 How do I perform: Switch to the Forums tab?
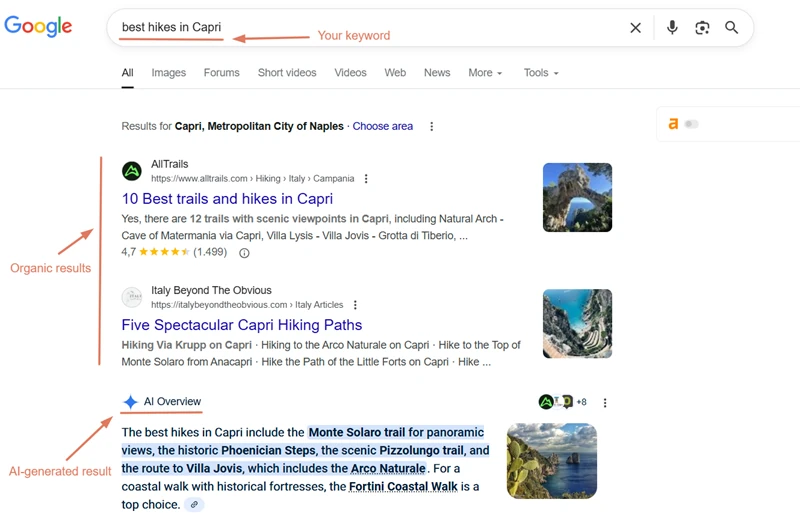[x=221, y=72]
